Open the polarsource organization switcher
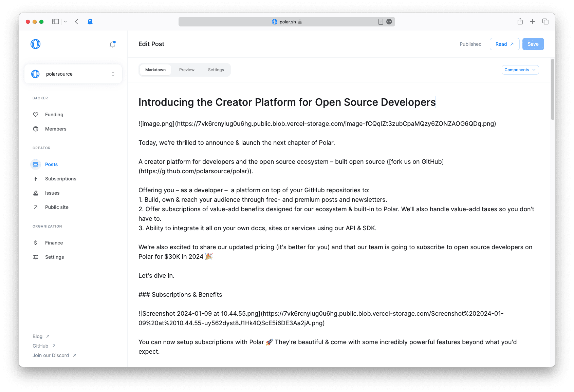574x392 pixels. click(x=73, y=74)
